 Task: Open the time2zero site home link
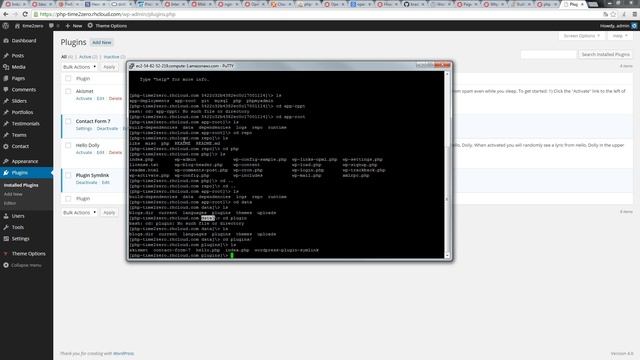coord(29,26)
